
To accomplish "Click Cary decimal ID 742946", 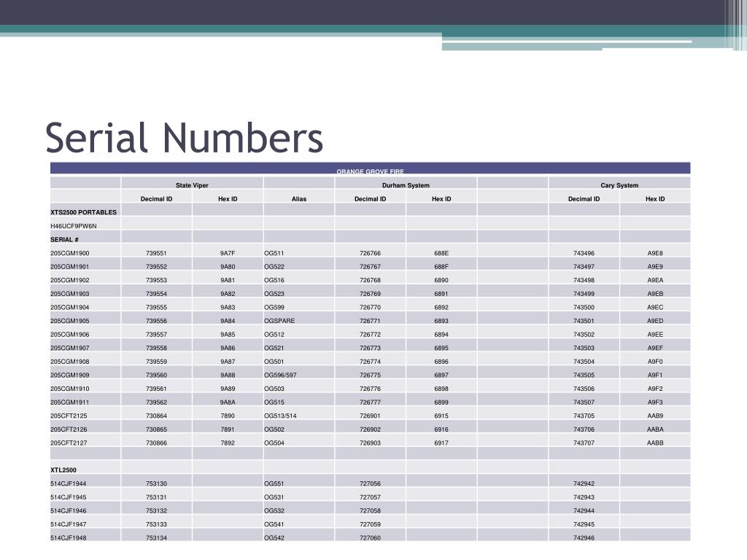I will pos(584,538).
